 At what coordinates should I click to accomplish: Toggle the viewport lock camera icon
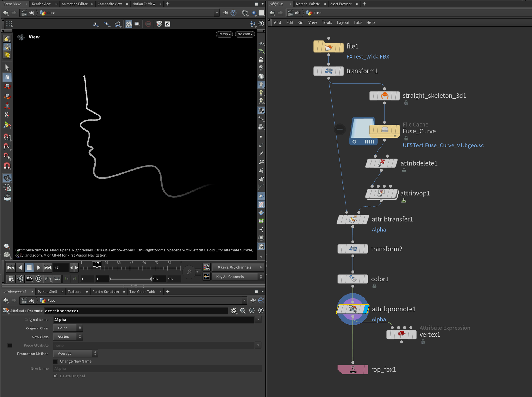(261, 60)
